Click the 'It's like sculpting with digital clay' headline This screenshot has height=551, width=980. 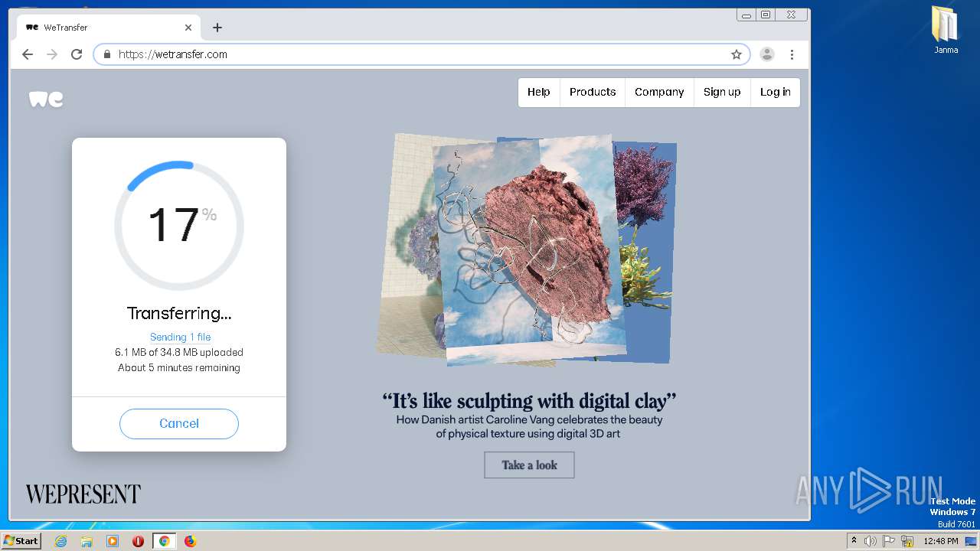point(529,400)
